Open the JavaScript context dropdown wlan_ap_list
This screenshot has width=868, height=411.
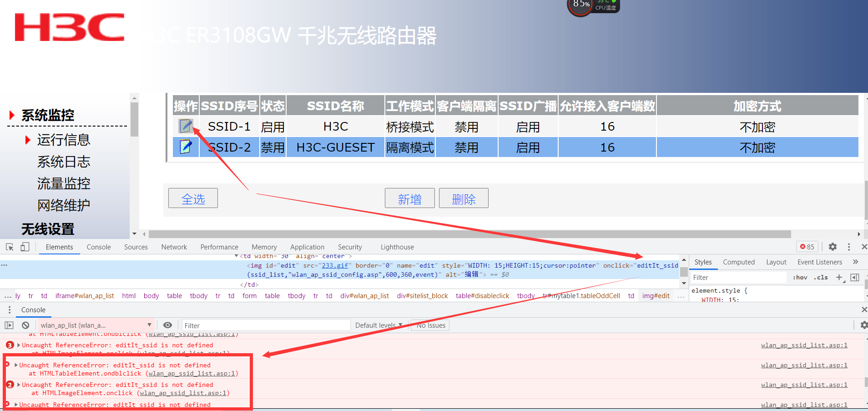point(96,325)
